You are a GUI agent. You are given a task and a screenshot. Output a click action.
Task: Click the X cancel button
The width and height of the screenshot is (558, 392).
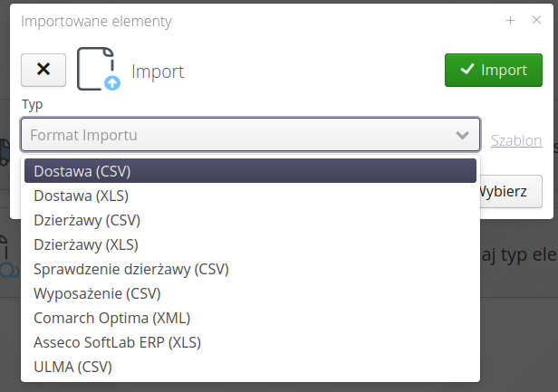43,70
